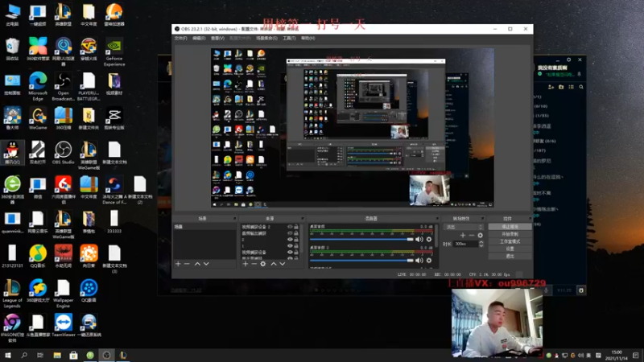Click the transition duration stepper arrows

pyautogui.click(x=481, y=244)
